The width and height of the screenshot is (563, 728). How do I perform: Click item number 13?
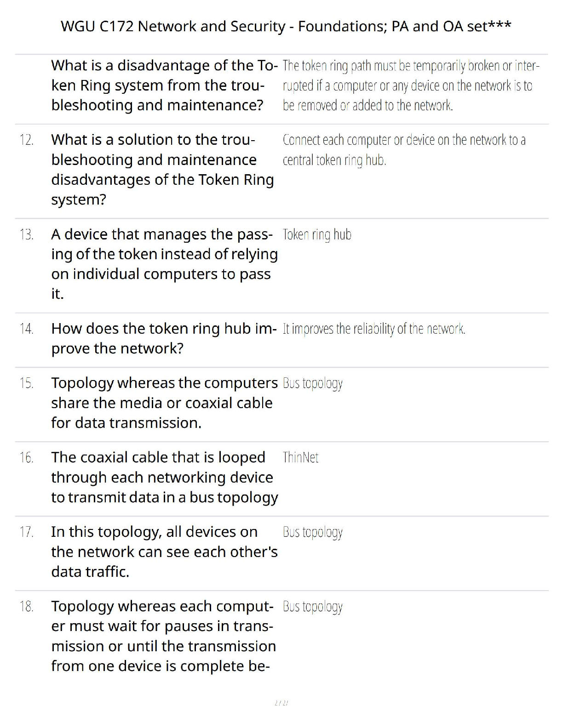tap(27, 234)
